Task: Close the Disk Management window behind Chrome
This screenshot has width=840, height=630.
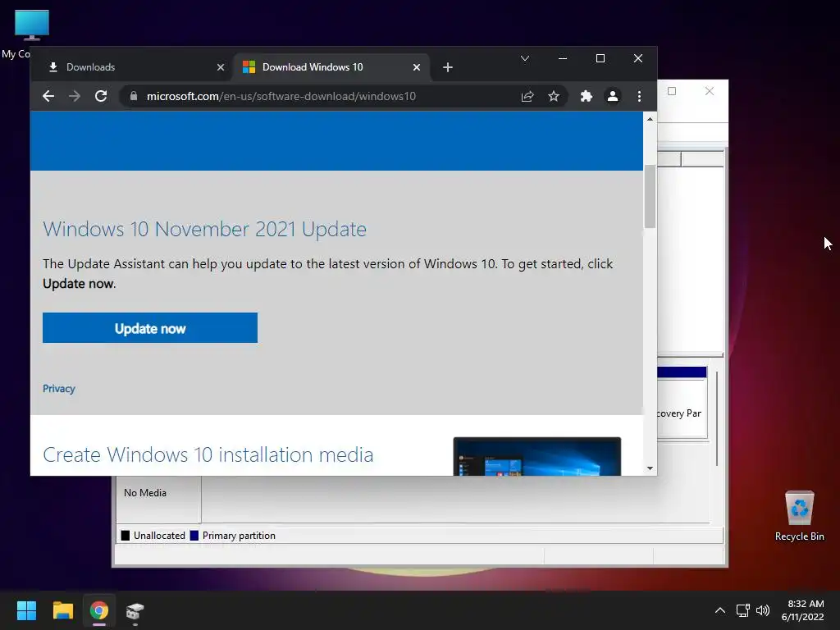Action: click(x=710, y=91)
